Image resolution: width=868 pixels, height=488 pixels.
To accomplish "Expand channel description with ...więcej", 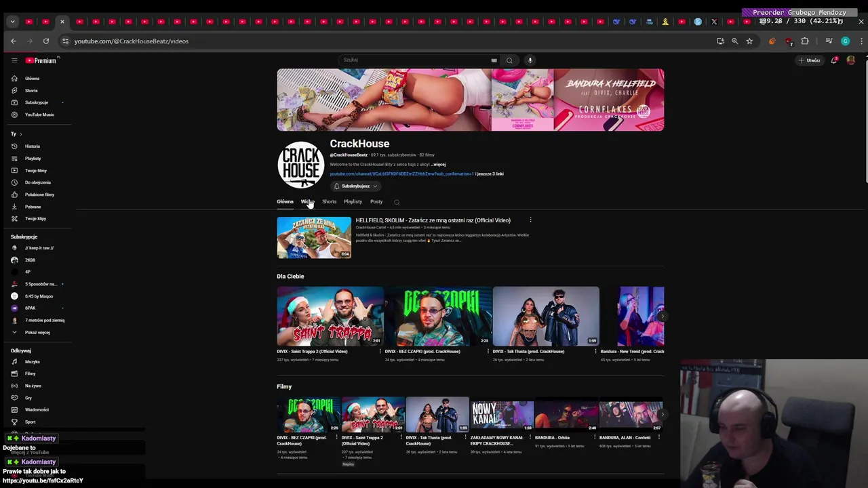I will pos(439,165).
